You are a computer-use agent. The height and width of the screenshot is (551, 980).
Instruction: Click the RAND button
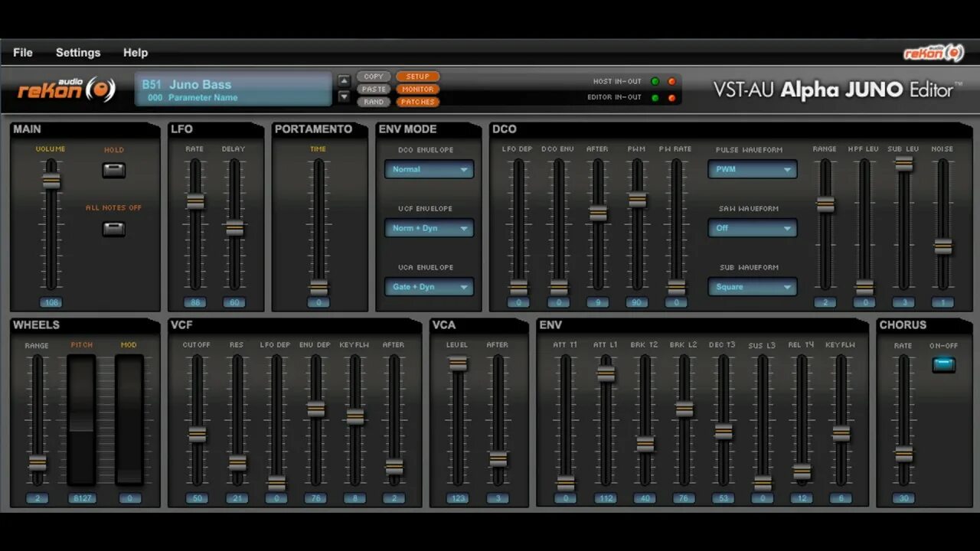point(374,102)
